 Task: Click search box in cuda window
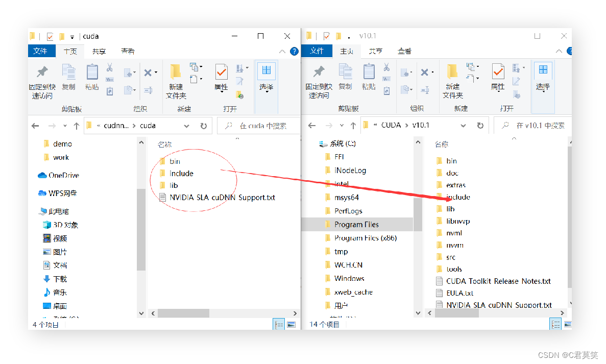click(x=258, y=126)
